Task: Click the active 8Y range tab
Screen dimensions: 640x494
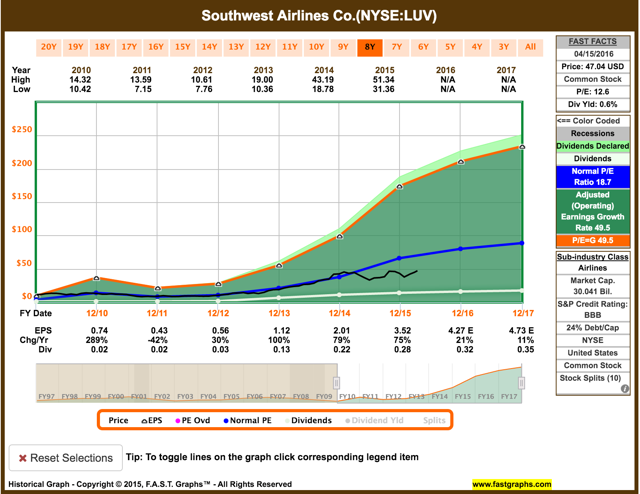Action: (370, 47)
